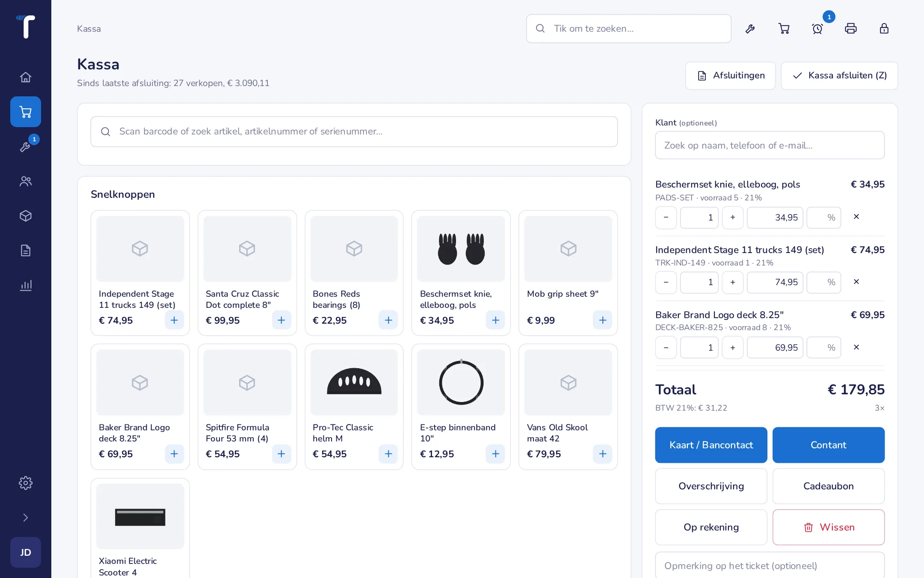Expand the sidebar with chevron arrow
Screen dimensions: 924x578
pyautogui.click(x=26, y=518)
